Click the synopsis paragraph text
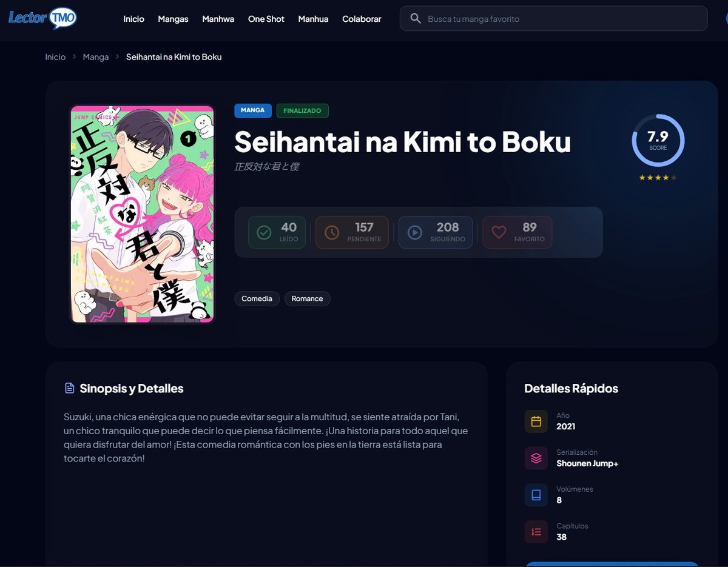 click(x=266, y=438)
